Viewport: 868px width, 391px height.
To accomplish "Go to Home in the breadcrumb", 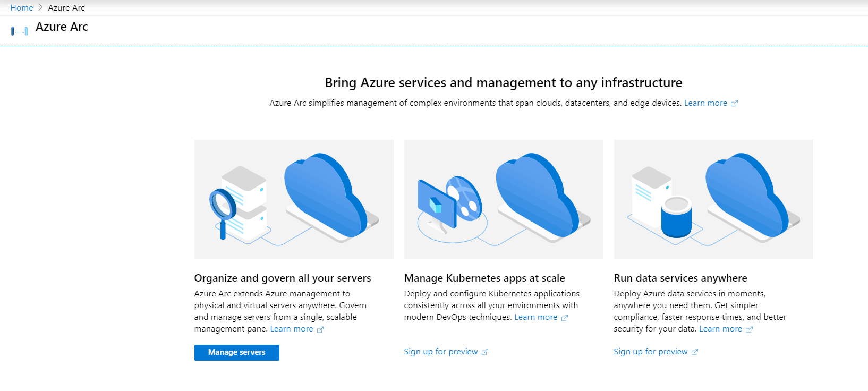I will point(22,7).
